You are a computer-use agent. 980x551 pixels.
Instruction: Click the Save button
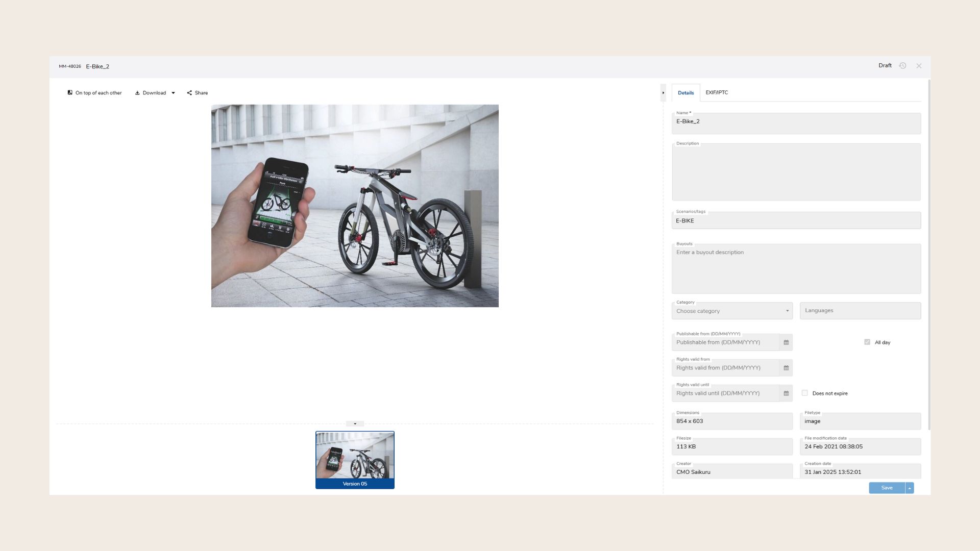(887, 488)
